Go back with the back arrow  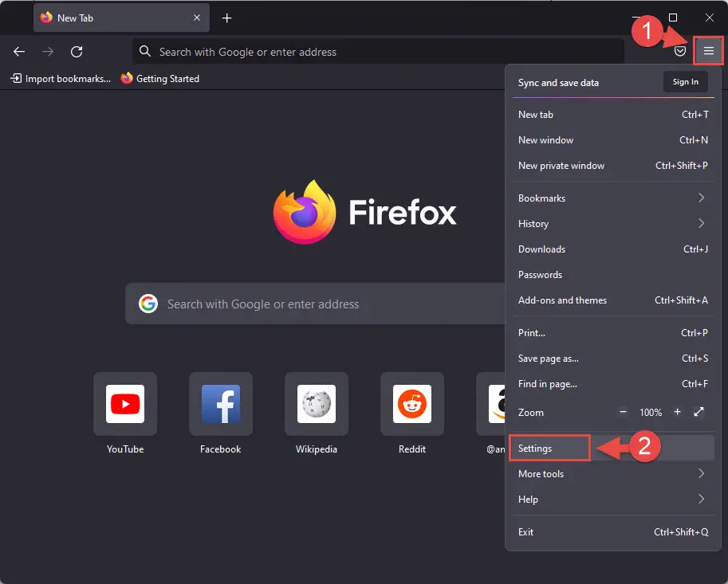tap(19, 52)
